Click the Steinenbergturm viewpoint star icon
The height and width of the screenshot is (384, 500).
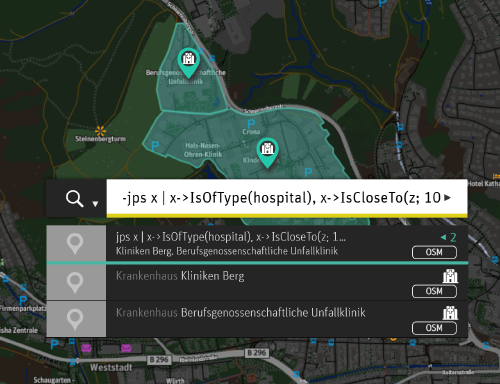click(100, 131)
